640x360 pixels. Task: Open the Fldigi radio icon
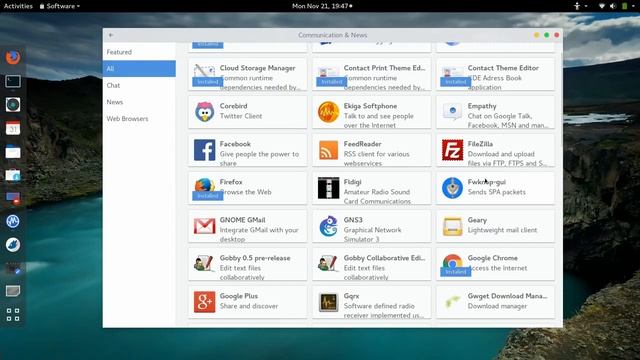(x=329, y=188)
